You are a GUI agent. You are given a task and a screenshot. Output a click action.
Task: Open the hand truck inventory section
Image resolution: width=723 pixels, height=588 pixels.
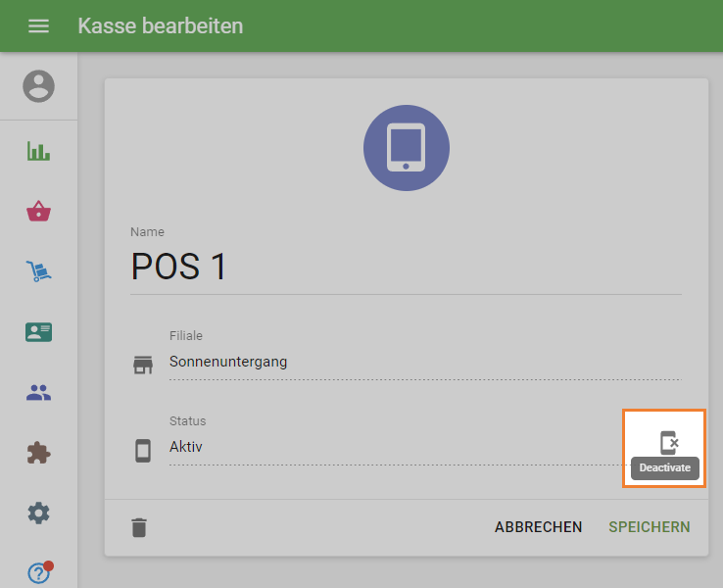point(38,271)
